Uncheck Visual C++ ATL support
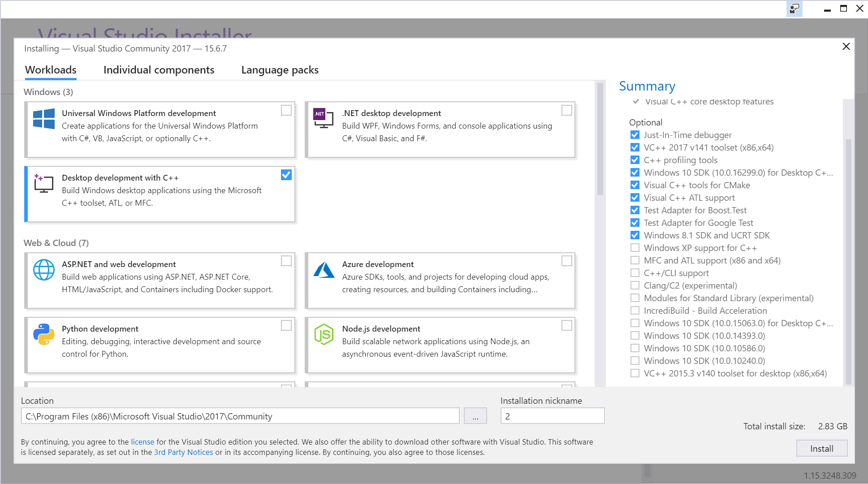Viewport: 868px width, 484px height. [635, 198]
